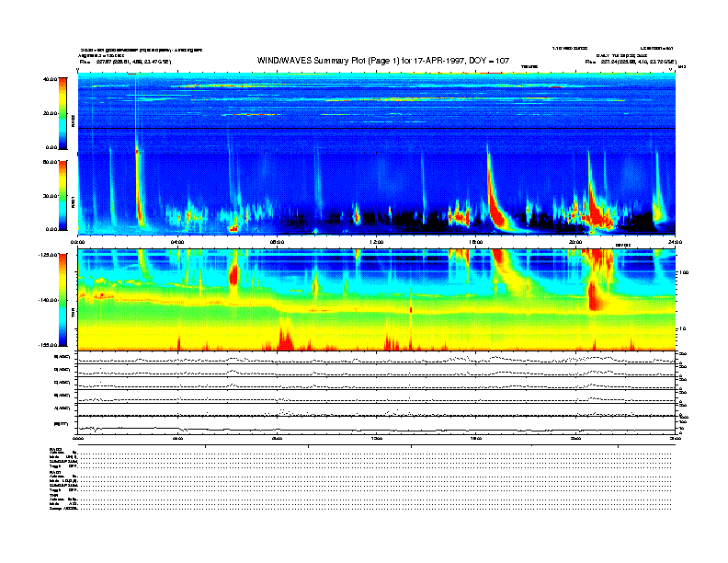The width and height of the screenshot is (728, 563).
Task: Click the 10 frequency tick label
Action: point(681,328)
